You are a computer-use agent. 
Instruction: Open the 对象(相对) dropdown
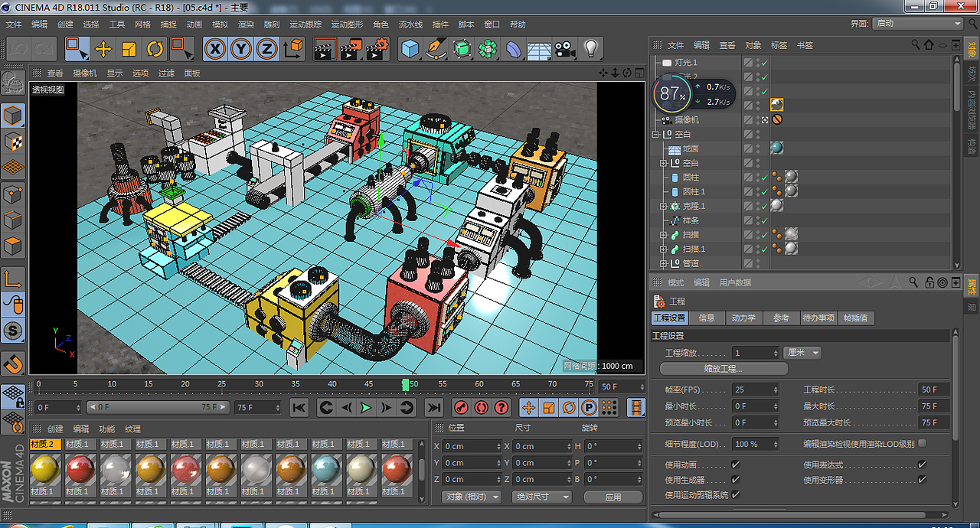pos(472,497)
